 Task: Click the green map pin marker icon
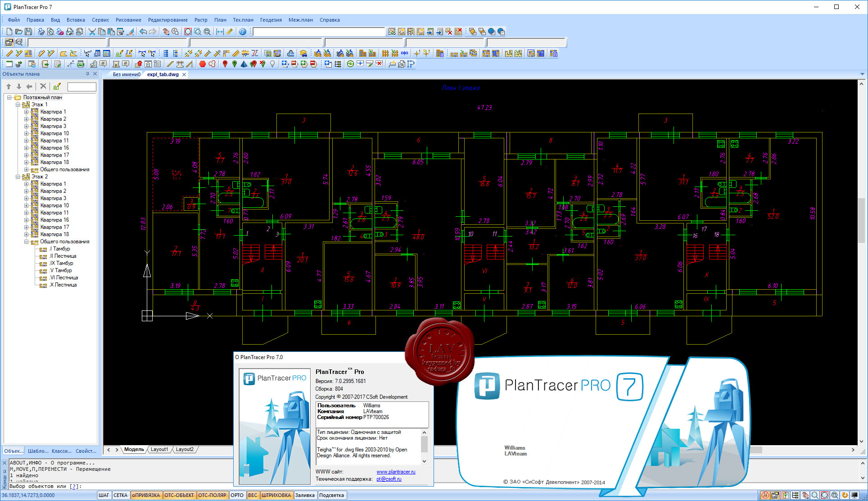(x=235, y=64)
